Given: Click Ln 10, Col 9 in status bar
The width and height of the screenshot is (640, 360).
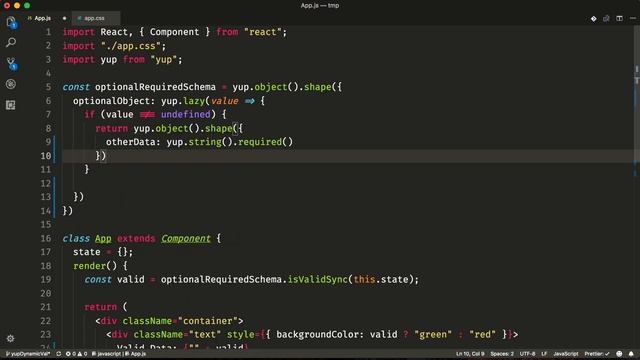Looking at the screenshot, I should pos(470,354).
